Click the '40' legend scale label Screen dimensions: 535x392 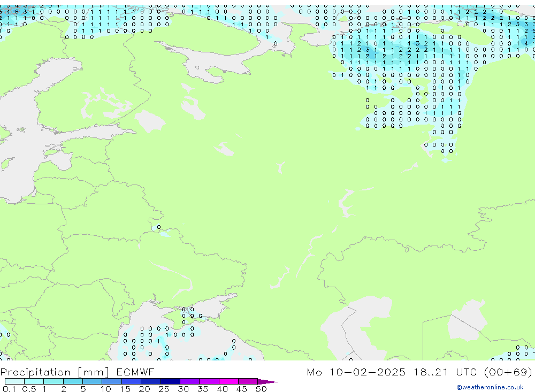point(222,389)
